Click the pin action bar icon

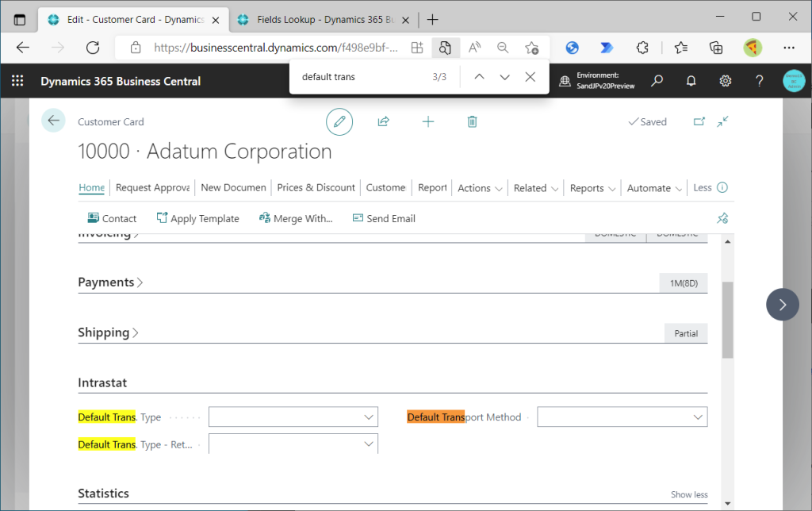722,219
